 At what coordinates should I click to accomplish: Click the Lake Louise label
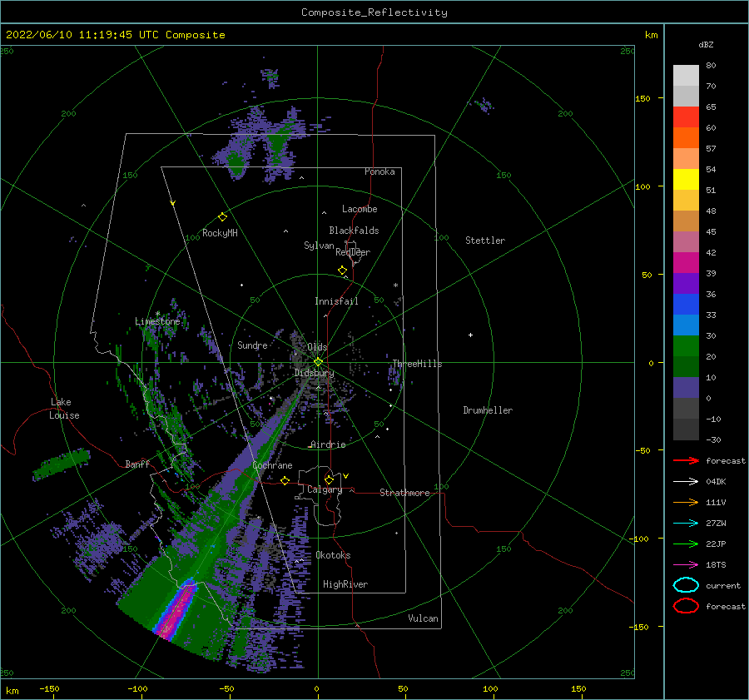pos(64,409)
